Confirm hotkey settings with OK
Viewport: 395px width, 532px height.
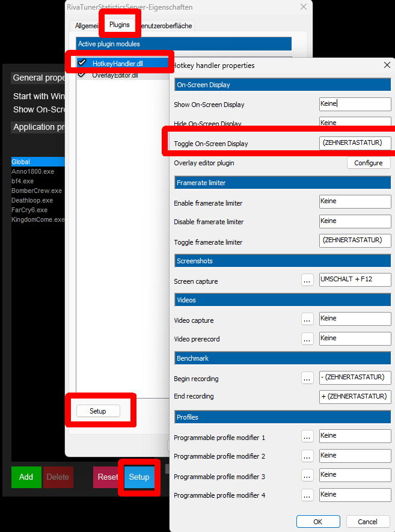(x=318, y=522)
